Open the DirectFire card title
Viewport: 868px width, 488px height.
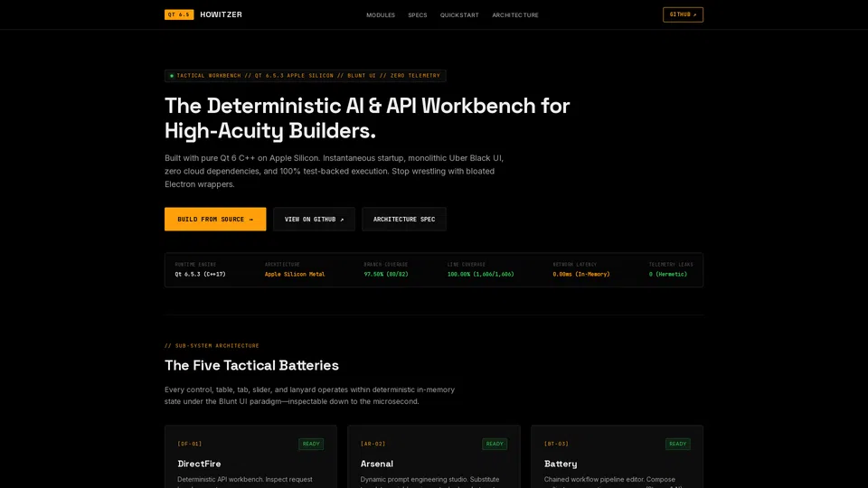point(199,464)
